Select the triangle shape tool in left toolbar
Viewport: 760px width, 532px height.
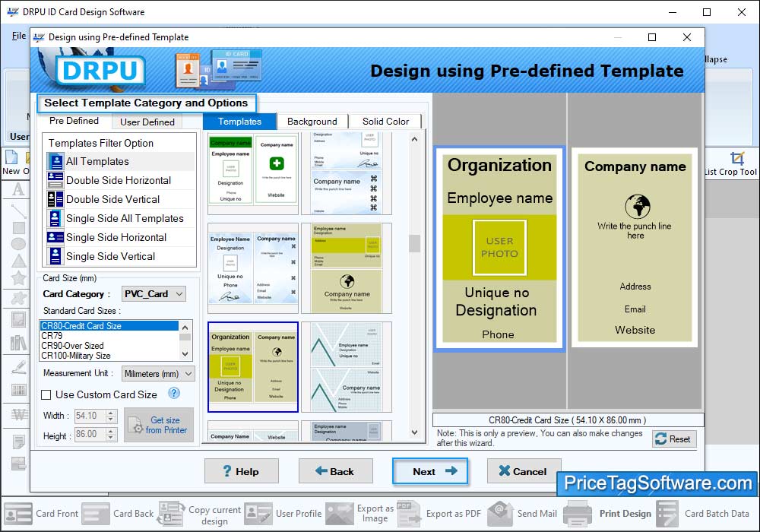[x=19, y=261]
